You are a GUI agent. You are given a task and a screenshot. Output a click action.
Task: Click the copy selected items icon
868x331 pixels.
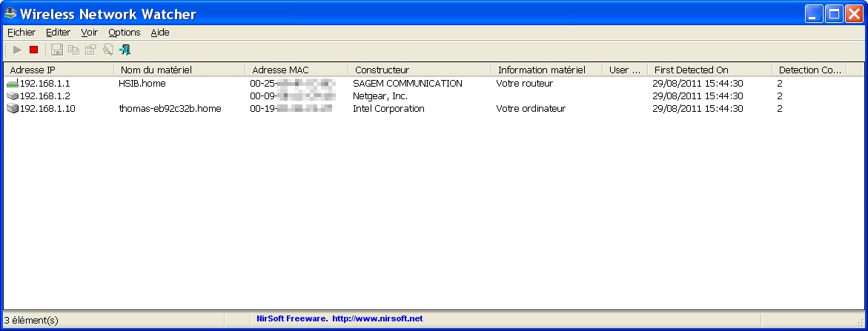pyautogui.click(x=73, y=50)
